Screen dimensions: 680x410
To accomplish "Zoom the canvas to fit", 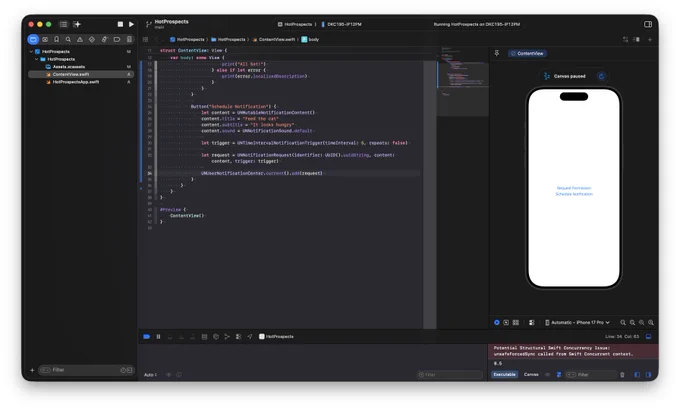I will (641, 323).
